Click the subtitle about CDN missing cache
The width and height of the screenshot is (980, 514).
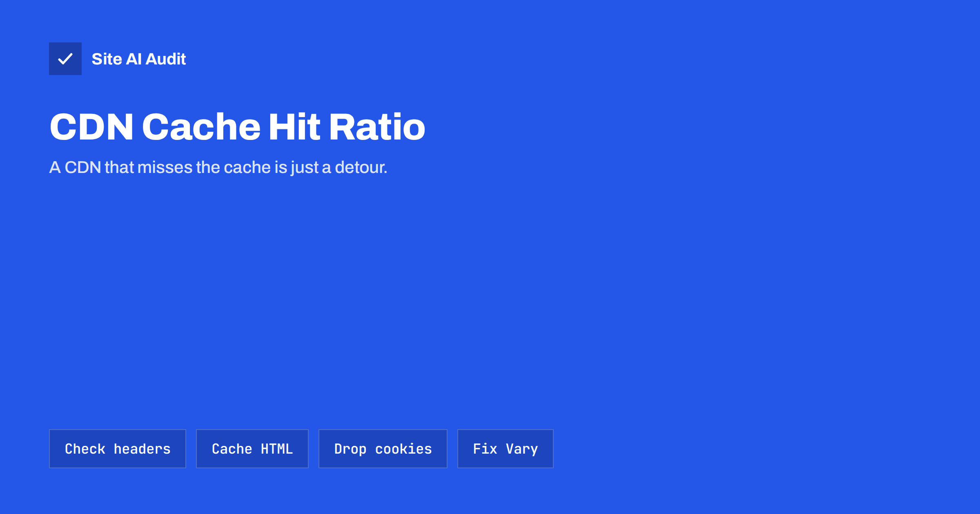(x=218, y=167)
